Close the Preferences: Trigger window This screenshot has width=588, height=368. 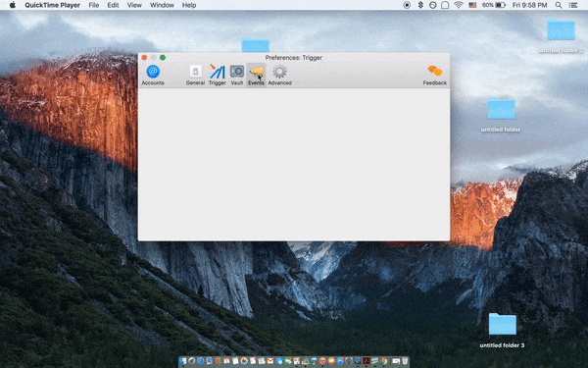(x=144, y=58)
